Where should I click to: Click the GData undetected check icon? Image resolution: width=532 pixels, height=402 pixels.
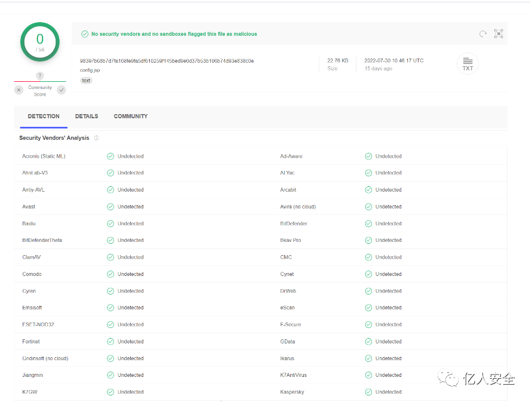tap(368, 342)
